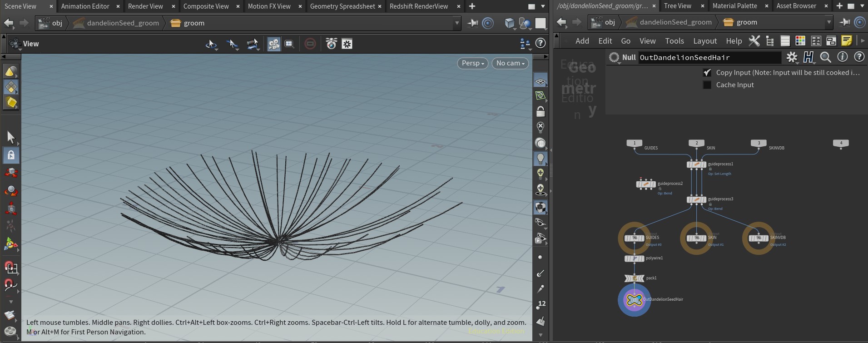Click the wrench icon in network toolbar
The image size is (868, 343).
tap(754, 41)
